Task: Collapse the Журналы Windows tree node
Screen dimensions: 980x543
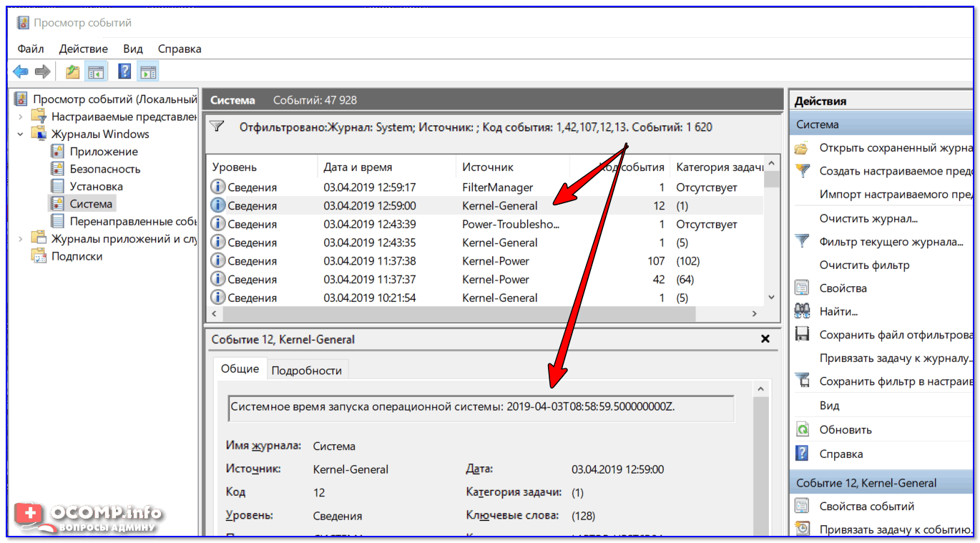Action: (x=20, y=134)
